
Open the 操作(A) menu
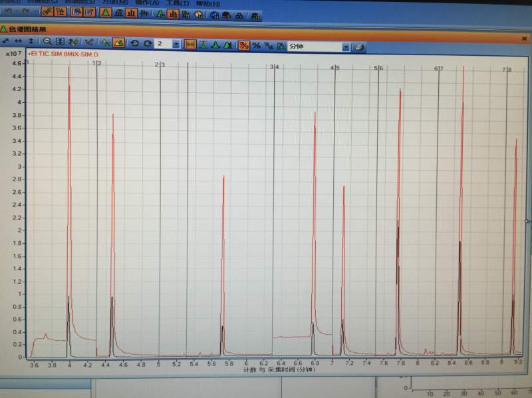click(x=147, y=3)
